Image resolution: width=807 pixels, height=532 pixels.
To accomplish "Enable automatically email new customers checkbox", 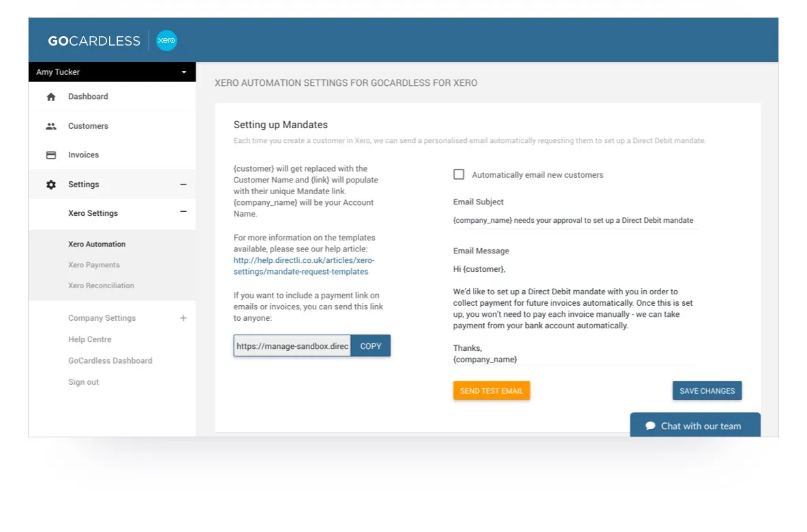I will (x=459, y=174).
